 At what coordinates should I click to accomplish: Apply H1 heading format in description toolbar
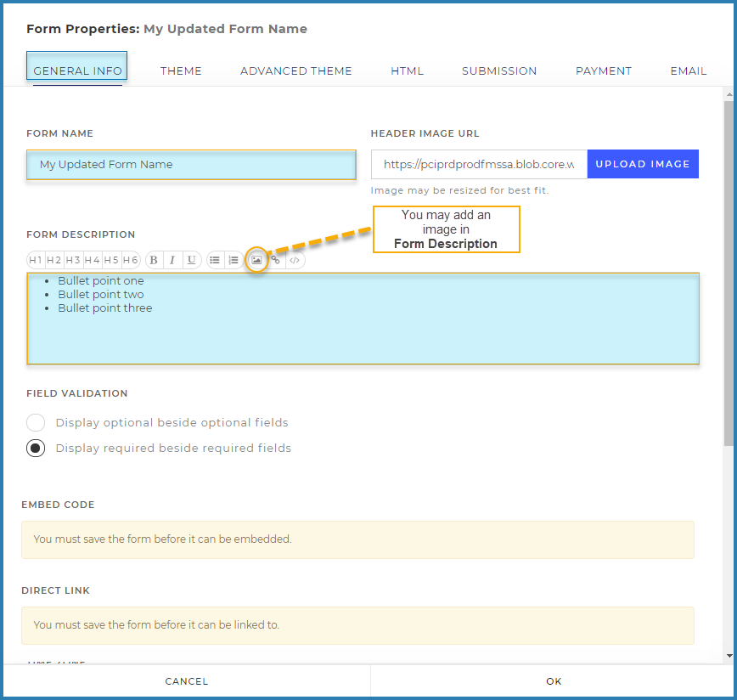36,260
